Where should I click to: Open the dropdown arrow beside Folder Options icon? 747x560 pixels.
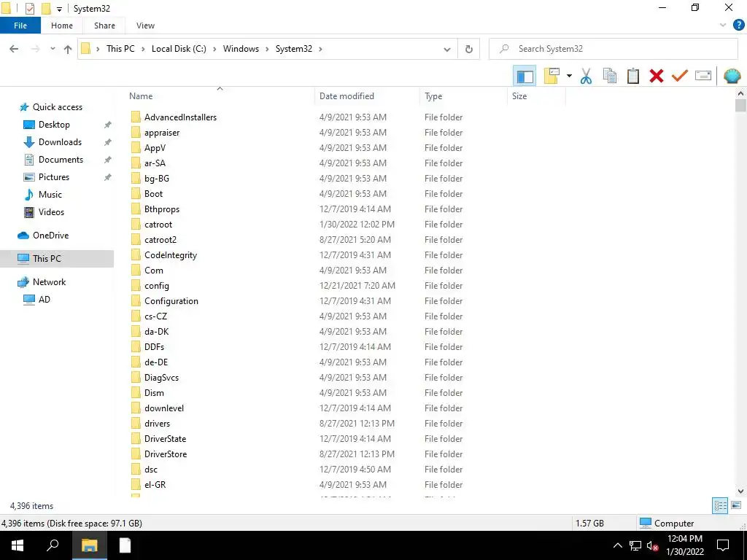coord(569,76)
